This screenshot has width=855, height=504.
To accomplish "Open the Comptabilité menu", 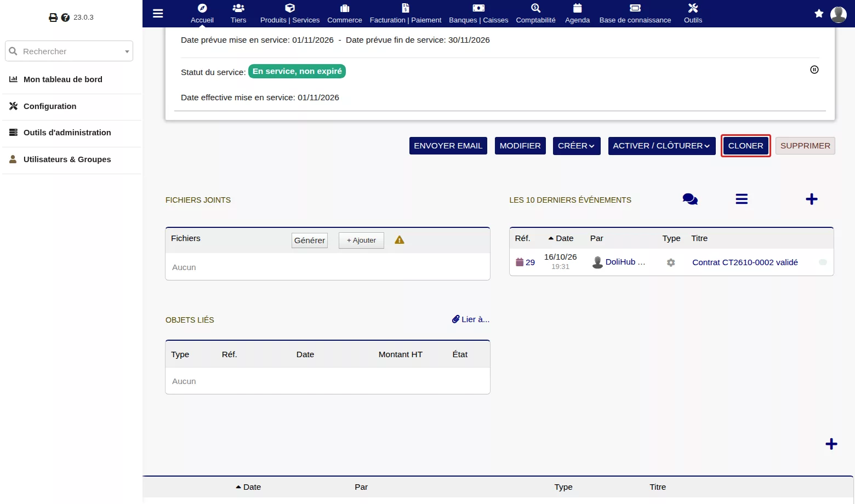I will (x=535, y=14).
